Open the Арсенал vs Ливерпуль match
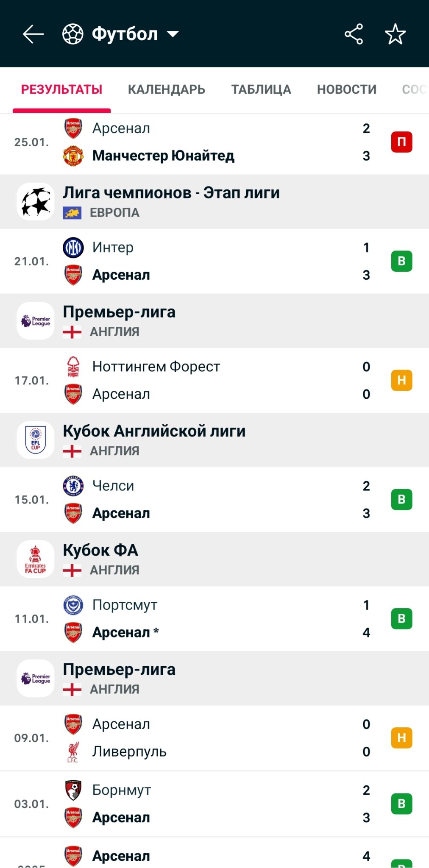The width and height of the screenshot is (429, 868). coord(212,738)
